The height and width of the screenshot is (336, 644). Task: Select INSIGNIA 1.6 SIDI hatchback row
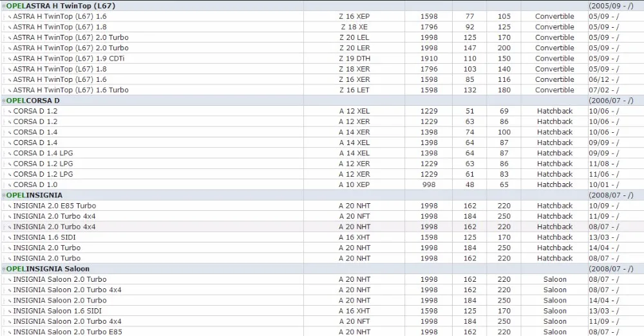pos(322,237)
